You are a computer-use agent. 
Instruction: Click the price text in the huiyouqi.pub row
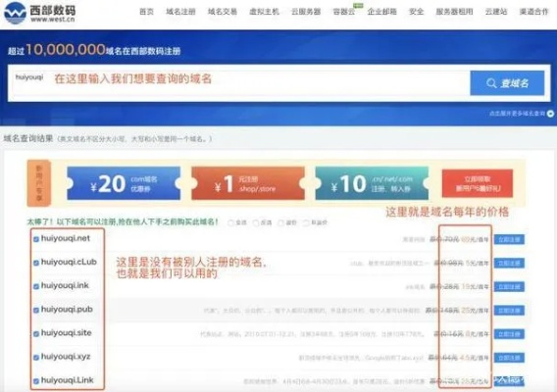click(457, 311)
